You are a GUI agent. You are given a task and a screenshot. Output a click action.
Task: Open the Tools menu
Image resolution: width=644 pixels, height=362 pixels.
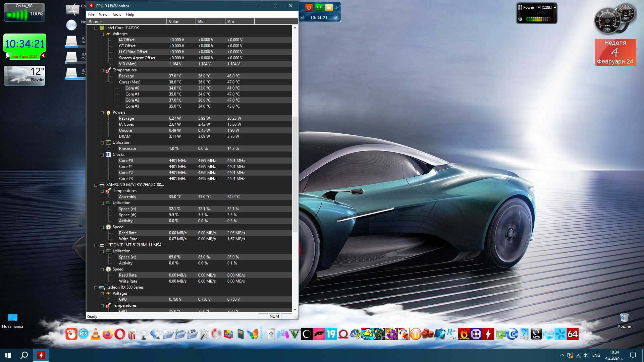(116, 14)
